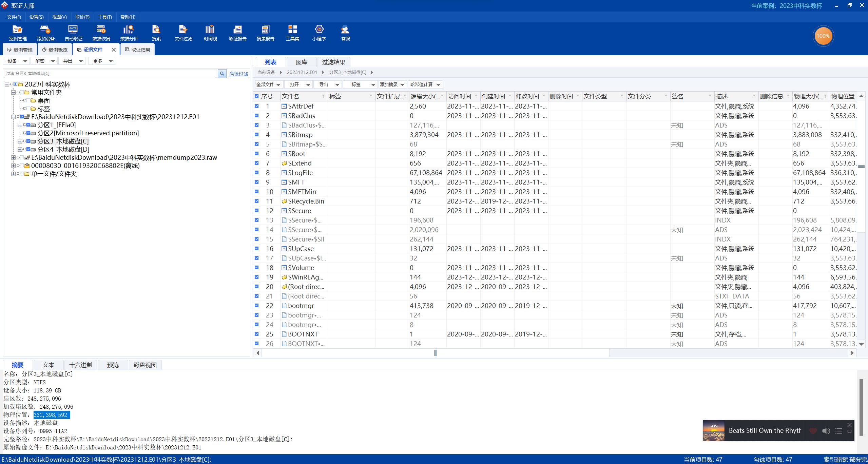Open the 工具集 toolbox icon
868x464 pixels.
coord(292,33)
